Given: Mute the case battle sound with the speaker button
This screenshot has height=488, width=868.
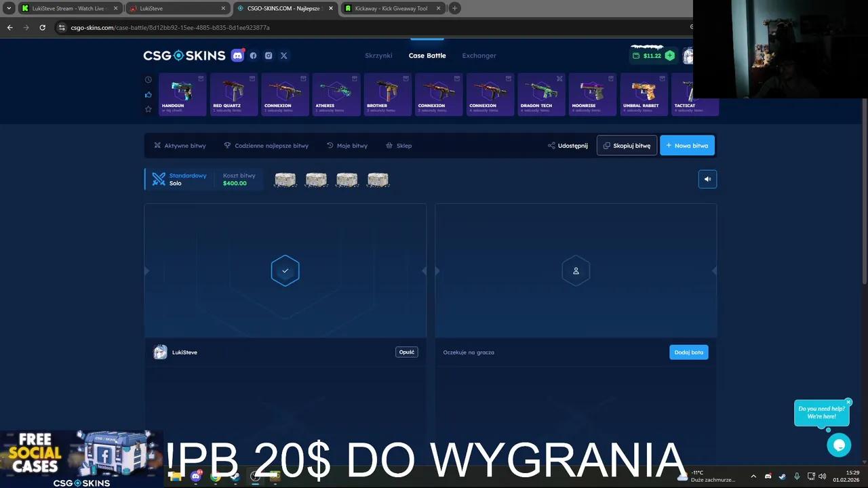Looking at the screenshot, I should [707, 178].
